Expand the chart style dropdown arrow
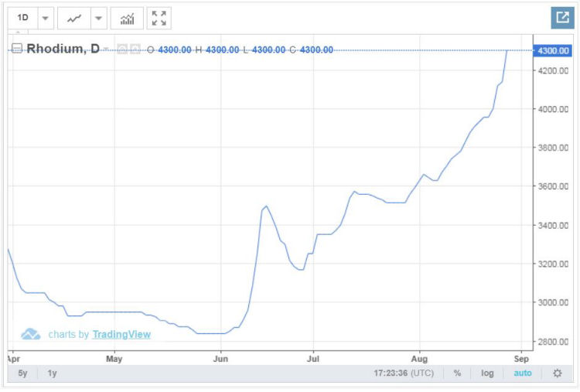Viewport: 580px width, 392px height. click(x=98, y=18)
